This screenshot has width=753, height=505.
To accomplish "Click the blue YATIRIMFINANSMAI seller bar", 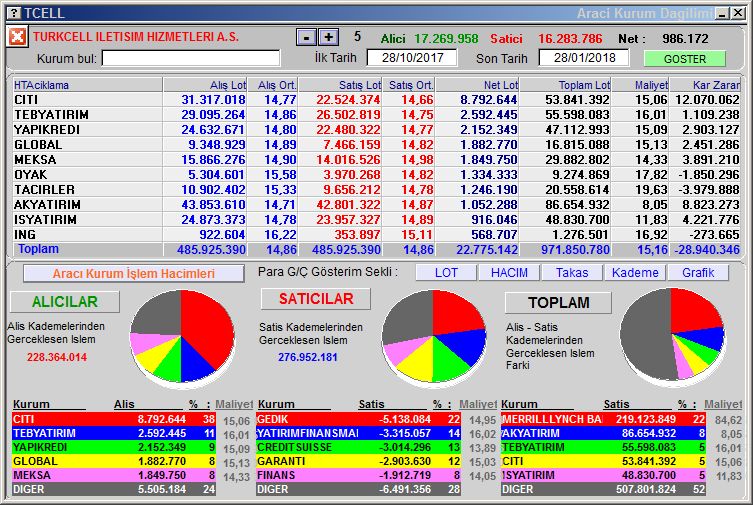I will [359, 433].
